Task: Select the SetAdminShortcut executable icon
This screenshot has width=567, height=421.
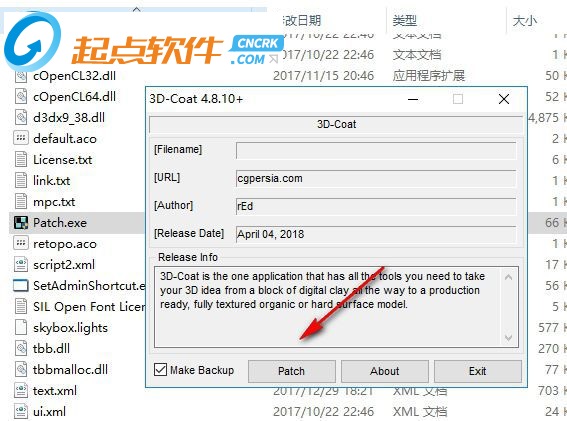Action: pyautogui.click(x=21, y=286)
